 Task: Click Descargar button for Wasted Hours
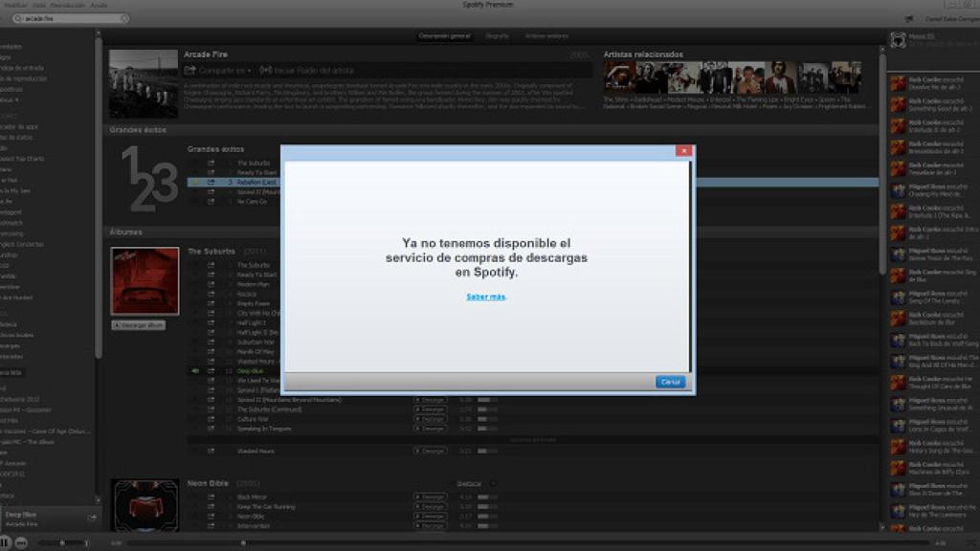[430, 450]
